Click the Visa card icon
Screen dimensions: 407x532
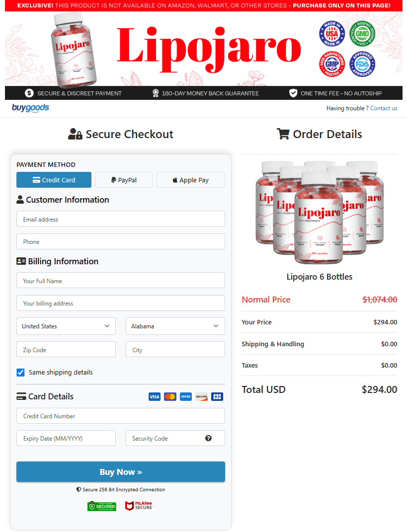[x=155, y=396]
